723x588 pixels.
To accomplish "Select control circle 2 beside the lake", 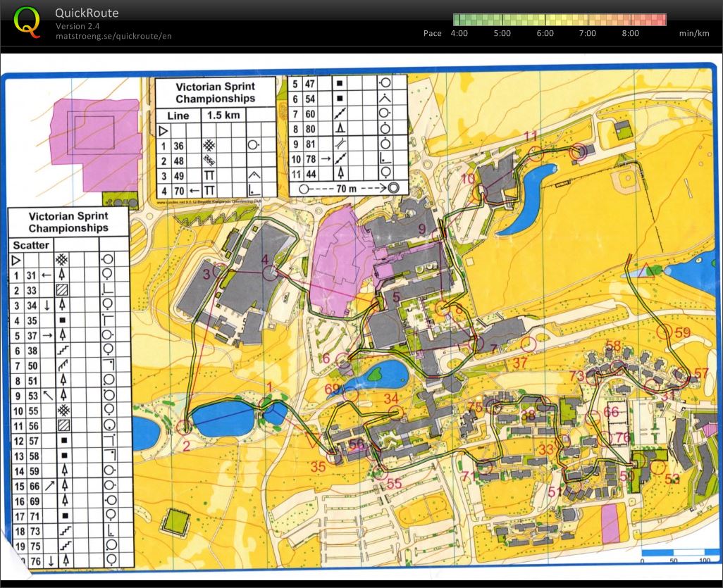I will click(x=185, y=427).
